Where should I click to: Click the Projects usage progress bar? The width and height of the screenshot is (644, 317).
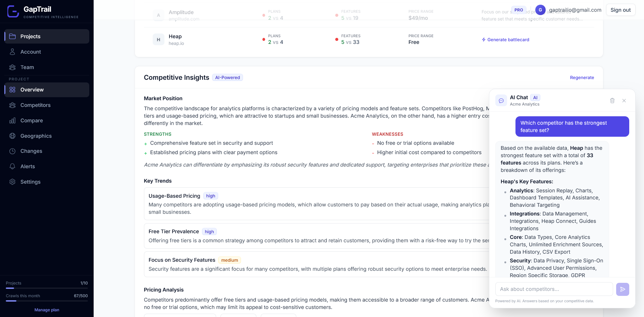click(47, 288)
